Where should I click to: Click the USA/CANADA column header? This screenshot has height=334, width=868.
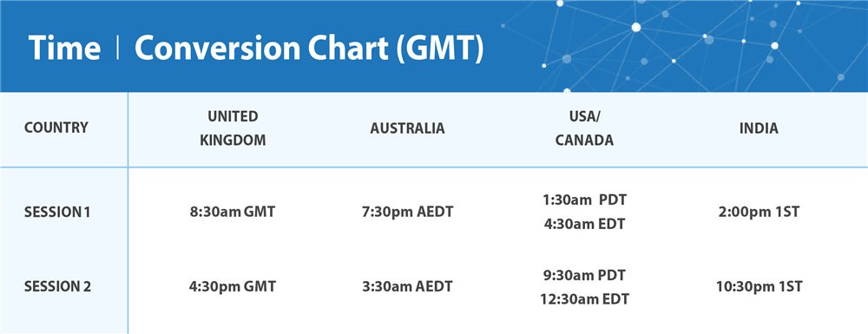pos(584,128)
